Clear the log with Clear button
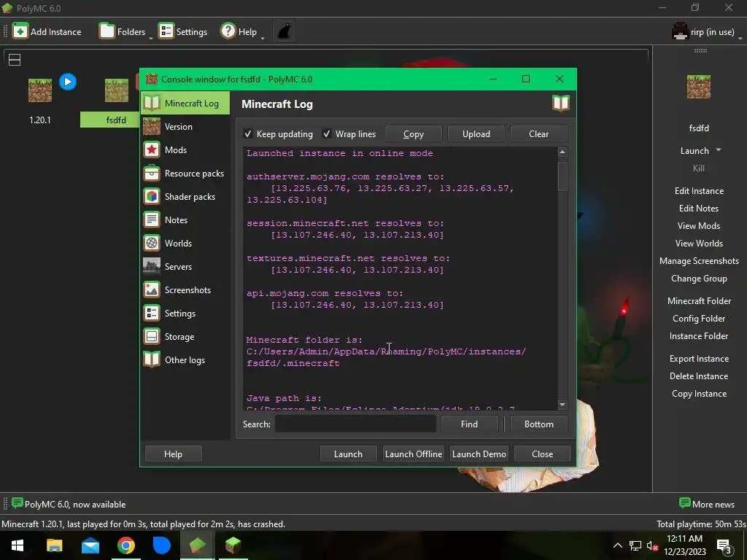This screenshot has width=747, height=560. 539,134
